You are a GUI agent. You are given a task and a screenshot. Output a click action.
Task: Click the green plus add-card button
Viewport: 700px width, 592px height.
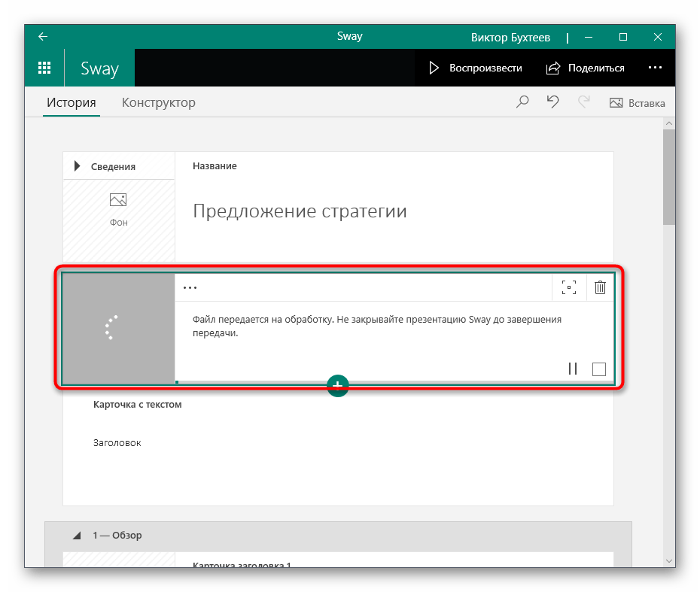pyautogui.click(x=338, y=385)
